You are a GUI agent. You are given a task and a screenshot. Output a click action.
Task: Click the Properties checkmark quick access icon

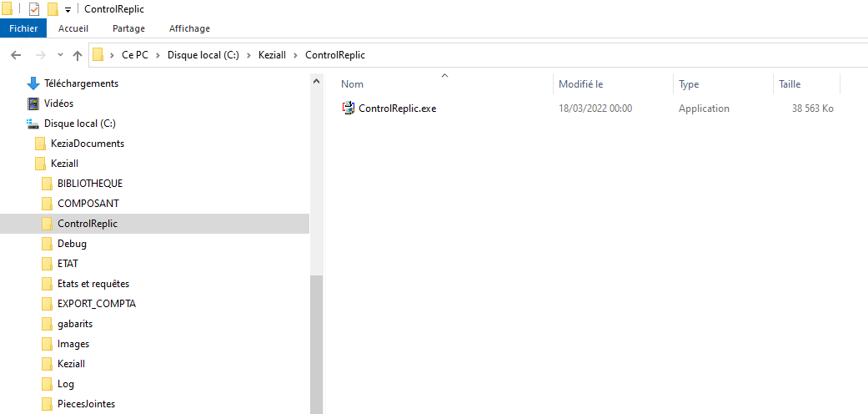pyautogui.click(x=34, y=9)
